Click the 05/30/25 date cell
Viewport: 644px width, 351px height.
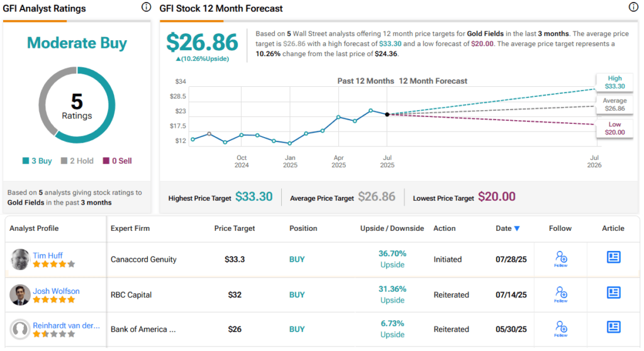point(511,329)
